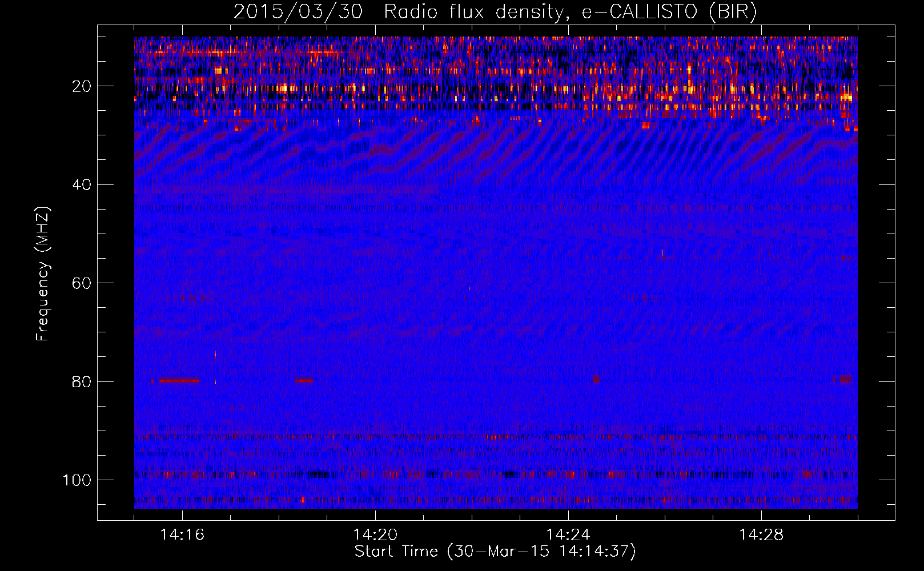This screenshot has width=924, height=571.
Task: Click the 'Frequency (MHZ)' y-axis label
Action: 43,274
